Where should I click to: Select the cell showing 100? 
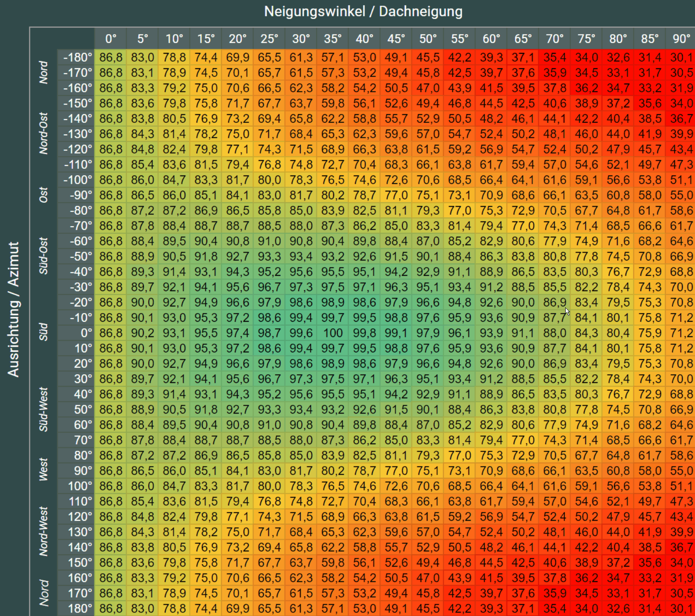click(333, 333)
